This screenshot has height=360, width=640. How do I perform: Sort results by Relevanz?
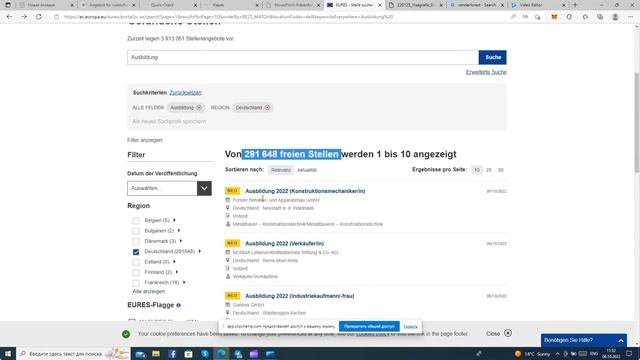[x=281, y=170]
